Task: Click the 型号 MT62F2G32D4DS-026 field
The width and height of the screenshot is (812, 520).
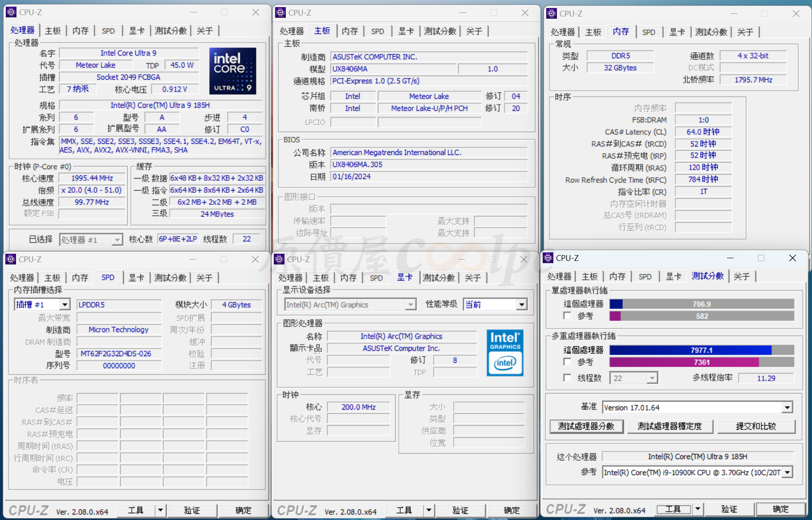Action: [119, 354]
